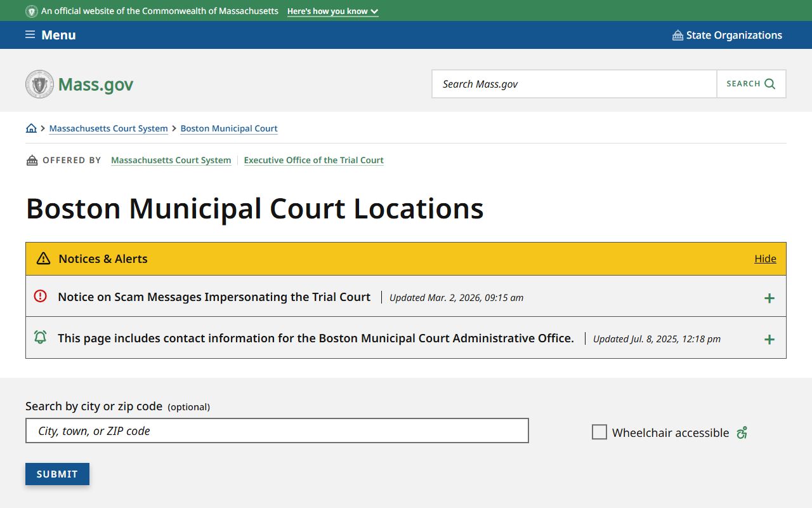The height and width of the screenshot is (508, 812).
Task: Click the Notices & Alerts heading text
Action: [103, 258]
